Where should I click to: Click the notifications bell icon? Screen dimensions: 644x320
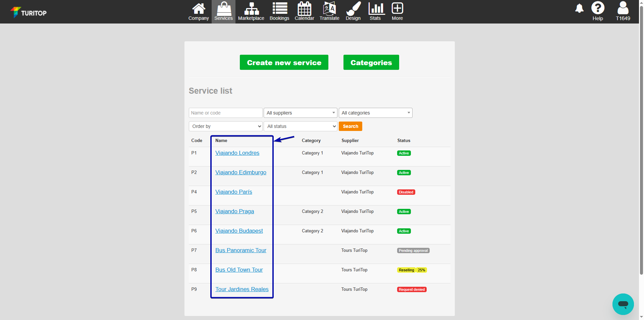pyautogui.click(x=579, y=8)
